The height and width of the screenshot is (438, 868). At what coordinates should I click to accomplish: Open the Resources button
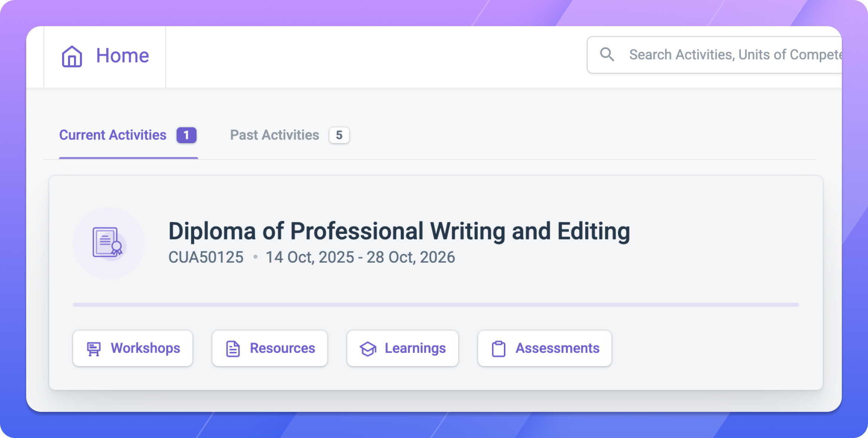pos(270,348)
